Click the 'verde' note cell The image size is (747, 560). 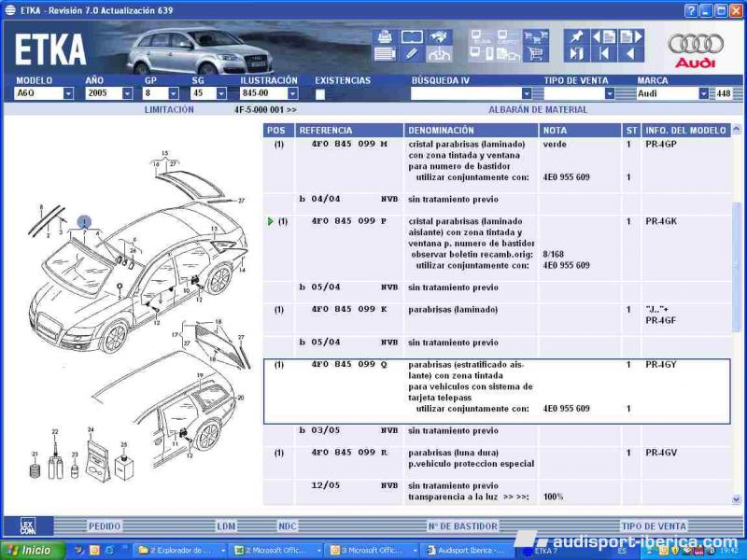click(x=555, y=144)
